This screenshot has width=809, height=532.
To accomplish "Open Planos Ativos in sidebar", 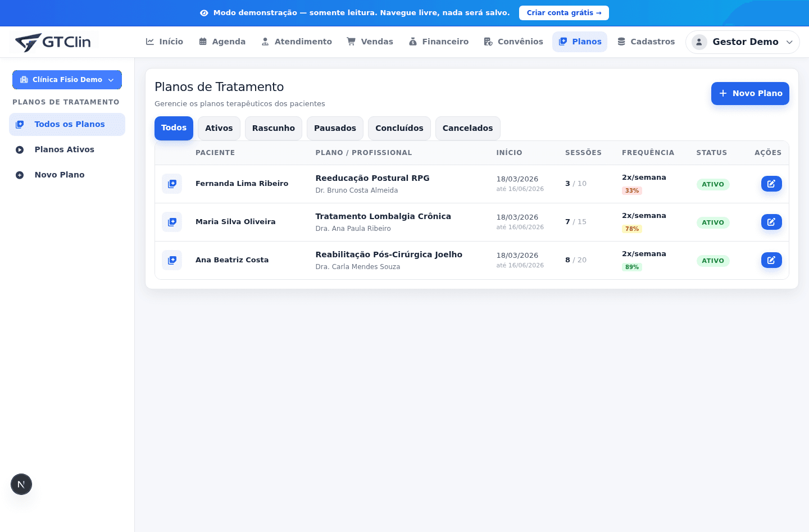I will [67, 149].
